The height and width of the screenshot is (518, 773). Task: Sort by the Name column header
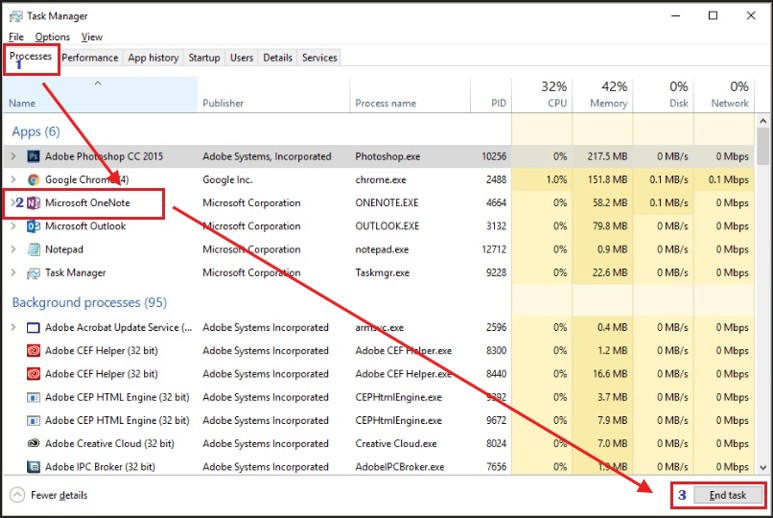pyautogui.click(x=100, y=95)
